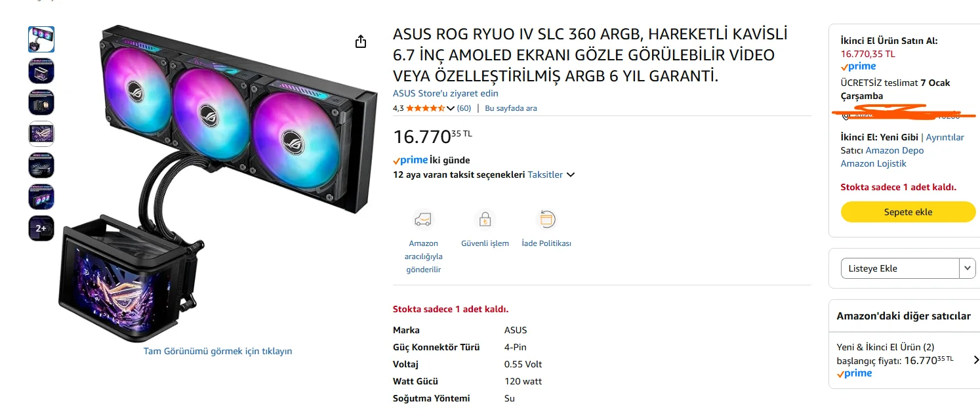This screenshot has height=410, width=980.
Task: Click the share icon above product image
Action: (x=360, y=42)
